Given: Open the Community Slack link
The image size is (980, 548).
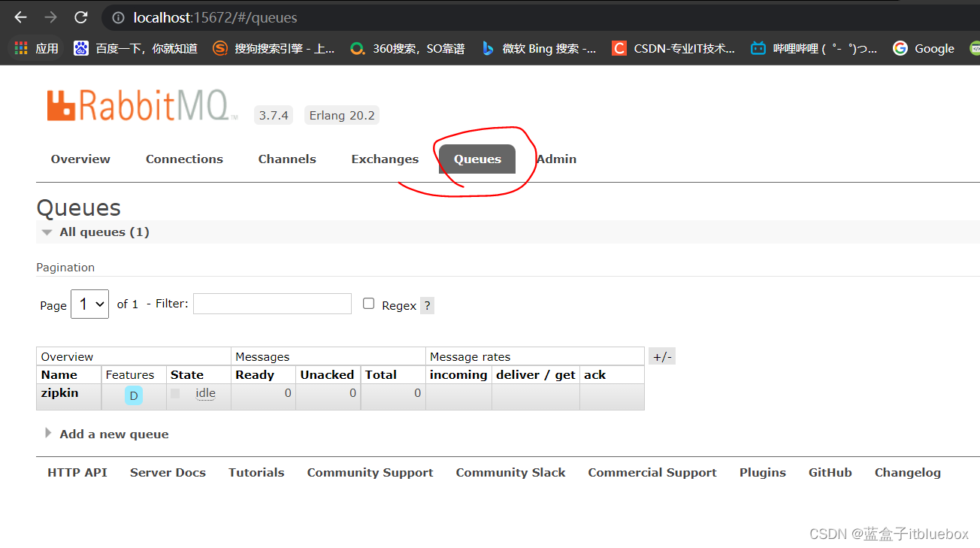Looking at the screenshot, I should coord(510,472).
